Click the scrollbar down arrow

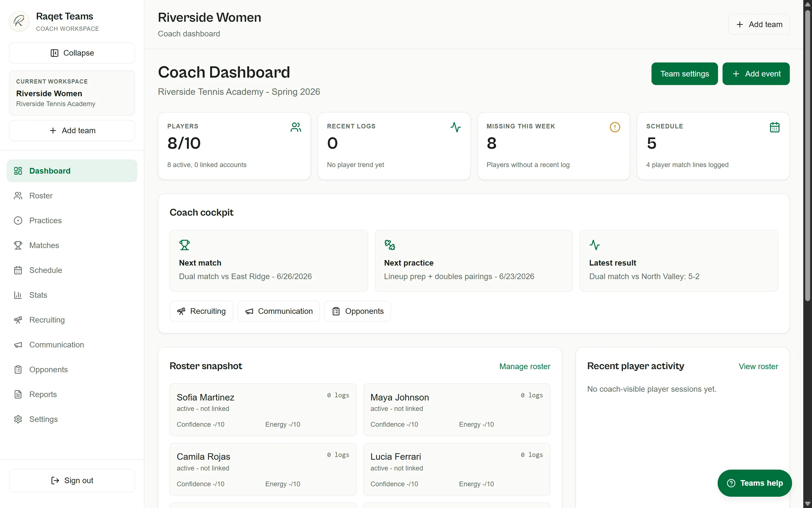(808, 504)
